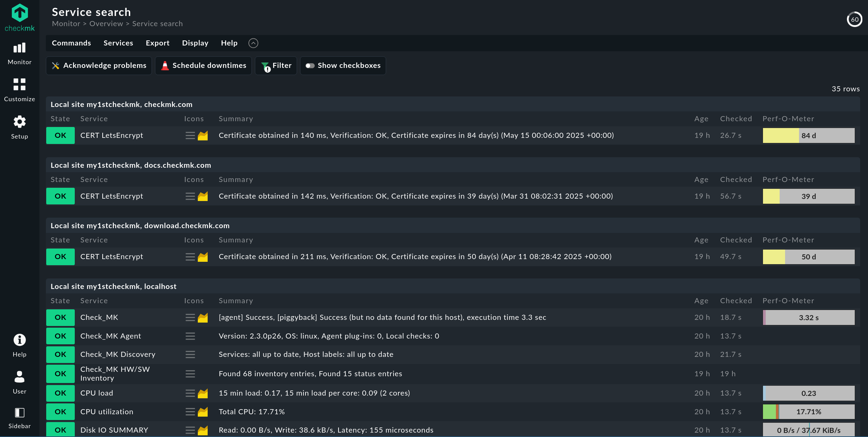Open graph icon for CPU load service
The image size is (868, 437).
(203, 393)
